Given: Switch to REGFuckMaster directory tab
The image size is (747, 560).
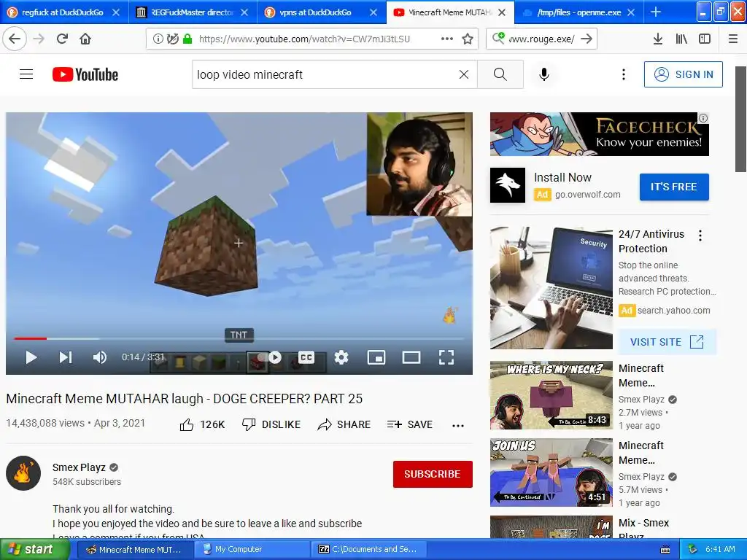Looking at the screenshot, I should click(x=193, y=12).
